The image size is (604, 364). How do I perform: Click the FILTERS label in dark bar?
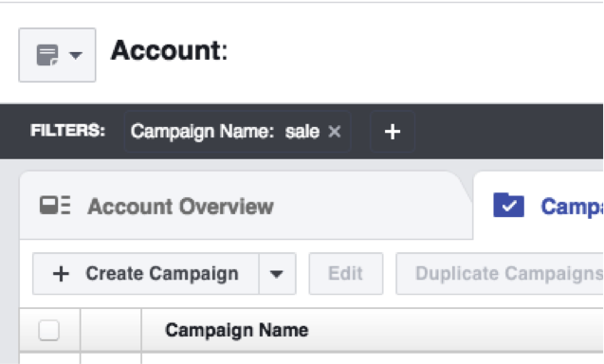(68, 131)
